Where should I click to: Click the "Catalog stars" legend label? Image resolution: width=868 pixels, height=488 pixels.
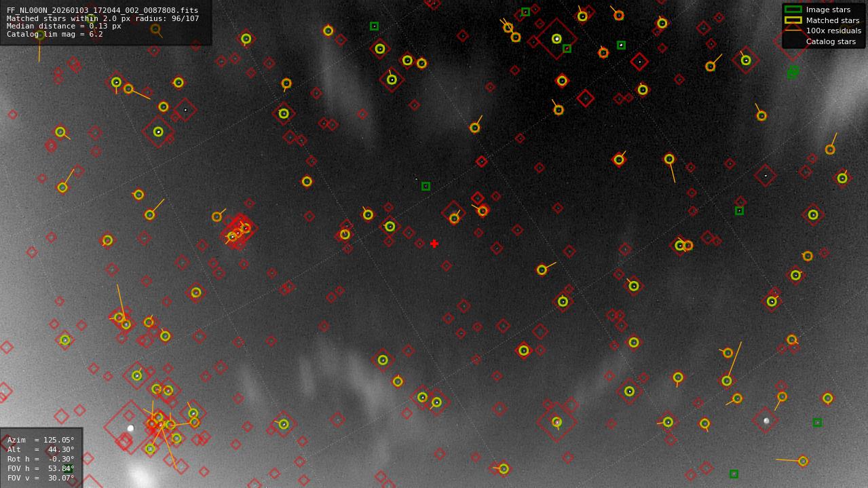[x=831, y=41]
